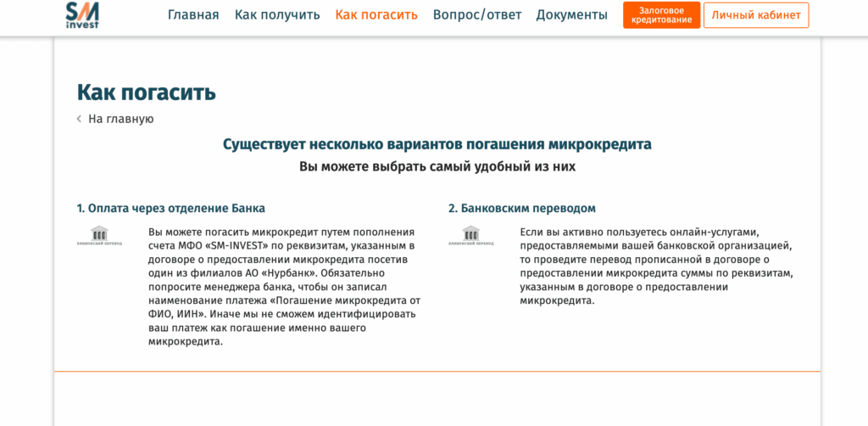Click the title Существует несколько вариантов погашения
The height and width of the screenshot is (426, 868).
point(437,144)
